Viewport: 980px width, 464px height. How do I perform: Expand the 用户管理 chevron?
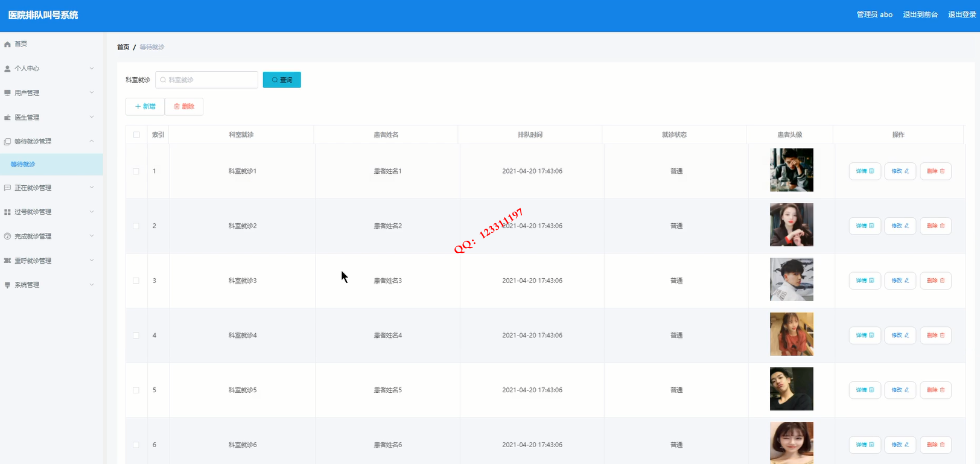click(92, 92)
